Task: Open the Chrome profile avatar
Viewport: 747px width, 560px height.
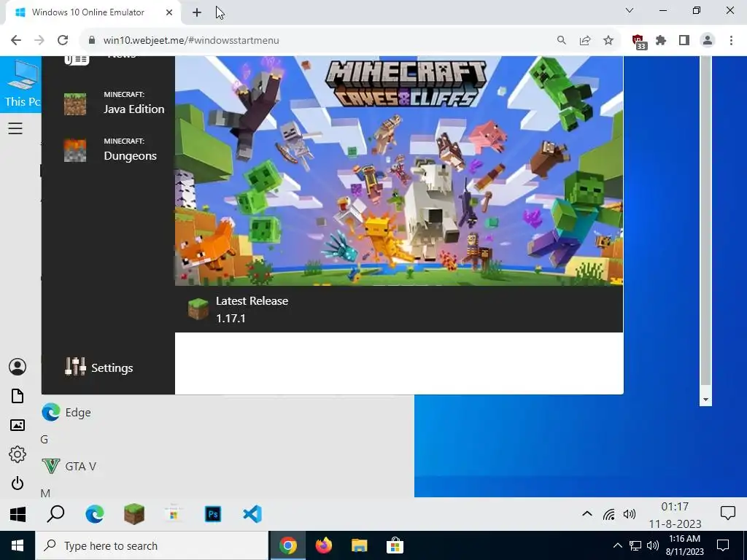Action: [708, 41]
